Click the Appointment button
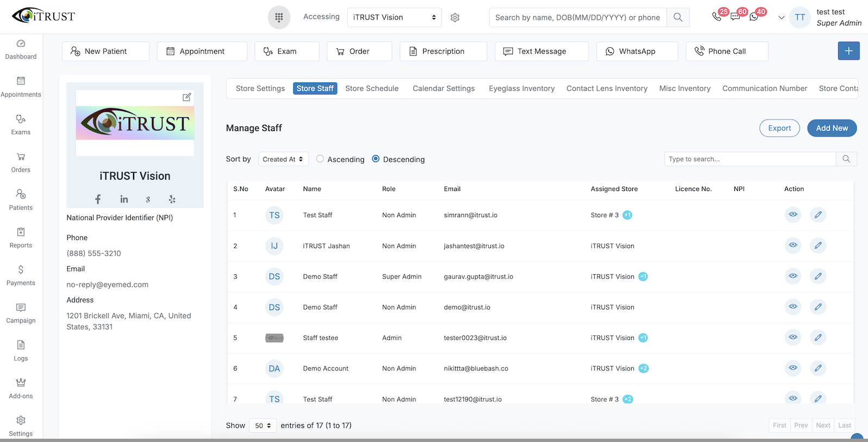The height and width of the screenshot is (442, 868). (x=202, y=51)
